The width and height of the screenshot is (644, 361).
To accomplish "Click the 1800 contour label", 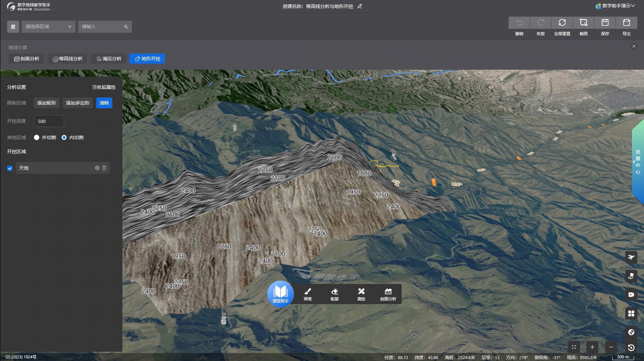I will click(x=364, y=174).
